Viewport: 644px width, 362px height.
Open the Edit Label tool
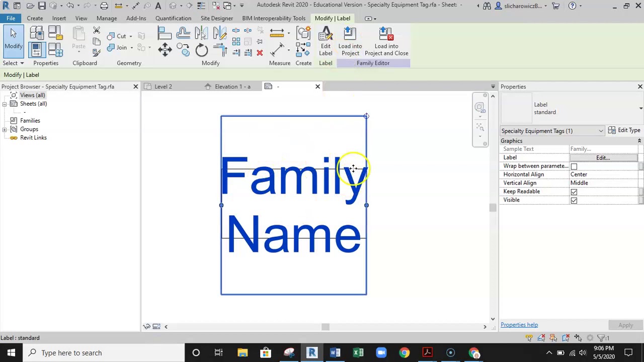click(x=326, y=42)
